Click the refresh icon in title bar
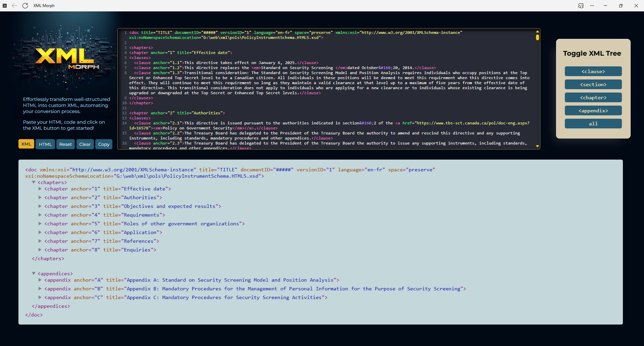644x346 pixels. click(x=25, y=6)
